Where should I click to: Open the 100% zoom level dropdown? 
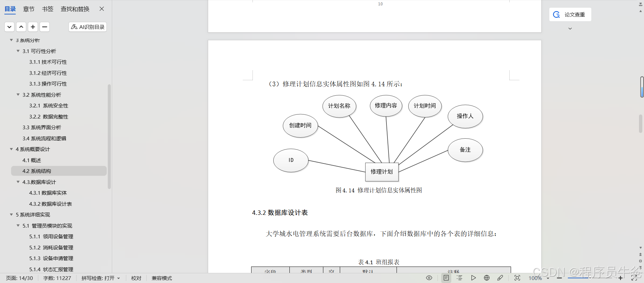(539, 278)
